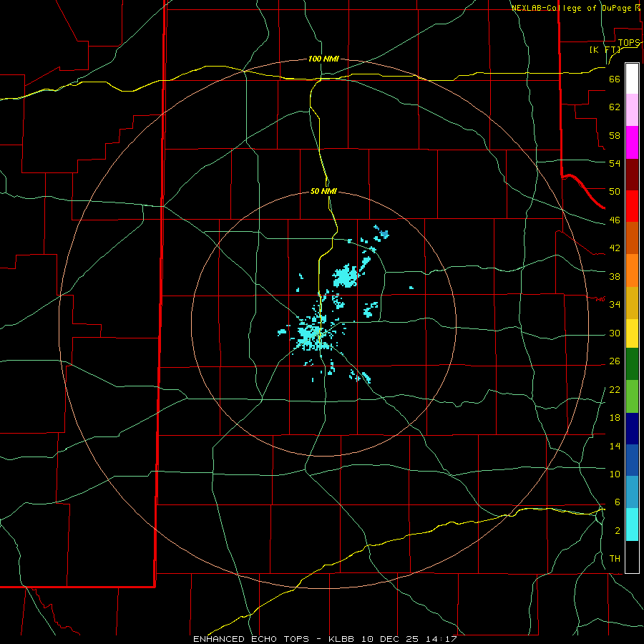Click the black TH threshold swatch
The image size is (644, 644).
click(x=632, y=557)
